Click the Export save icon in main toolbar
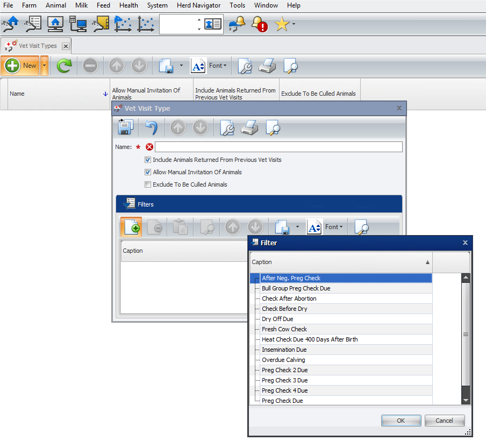The image size is (486, 448). pyautogui.click(x=167, y=66)
